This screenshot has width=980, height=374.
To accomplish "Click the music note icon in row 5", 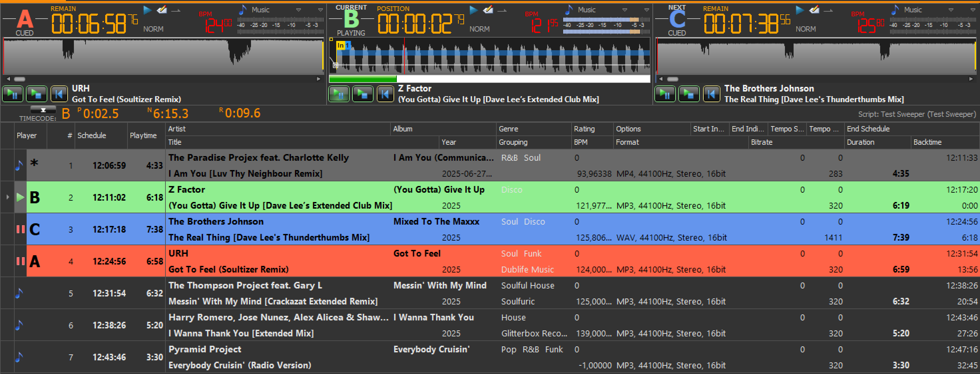I will pyautogui.click(x=19, y=293).
